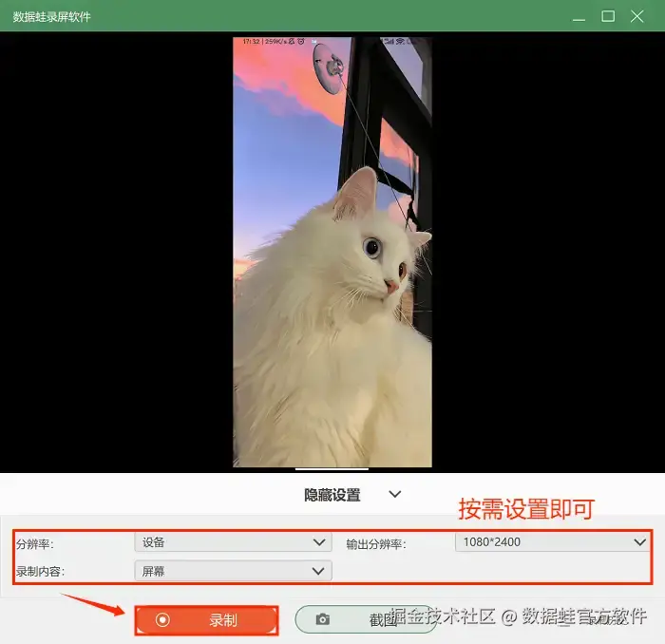Start recording with the 录制 button

click(206, 620)
